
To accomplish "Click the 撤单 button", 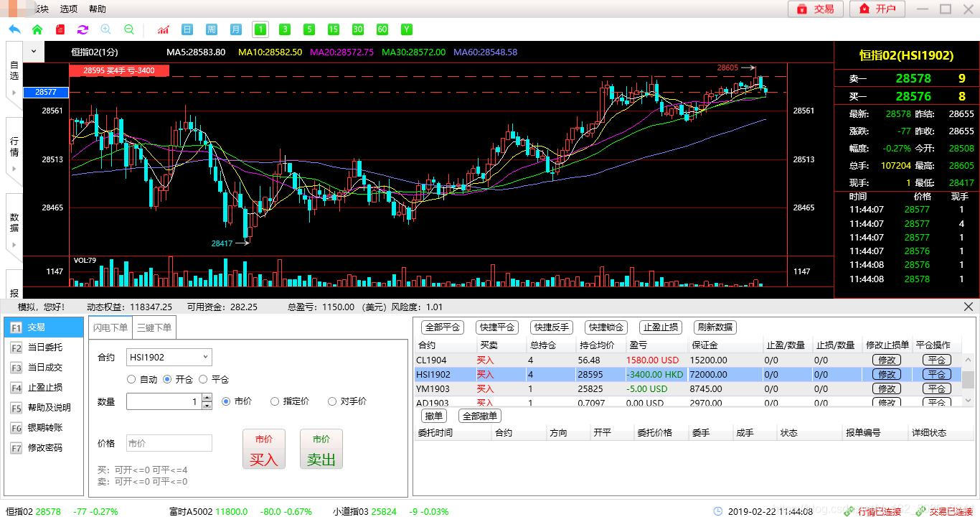I will [434, 416].
